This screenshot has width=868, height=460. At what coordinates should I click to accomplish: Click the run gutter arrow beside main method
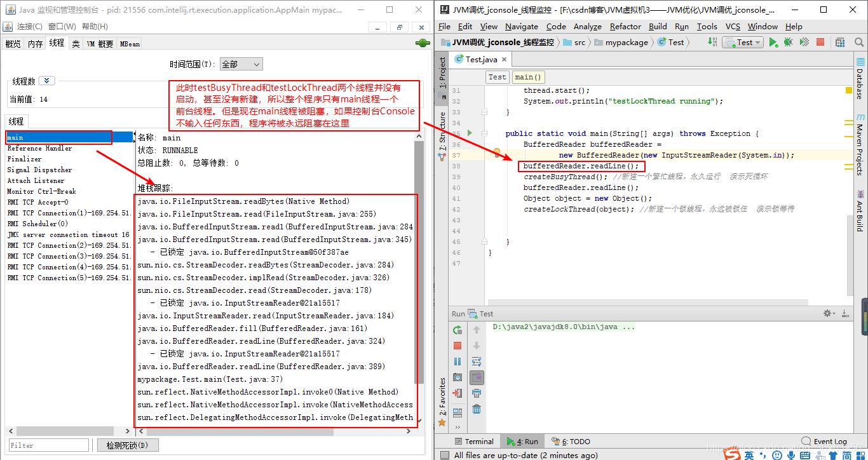470,133
